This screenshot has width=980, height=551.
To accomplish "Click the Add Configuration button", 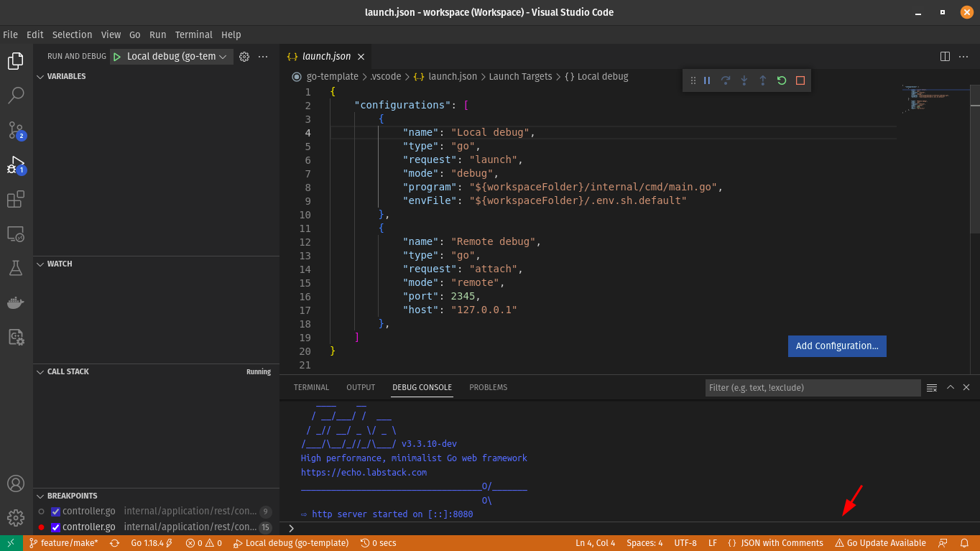I will (837, 346).
